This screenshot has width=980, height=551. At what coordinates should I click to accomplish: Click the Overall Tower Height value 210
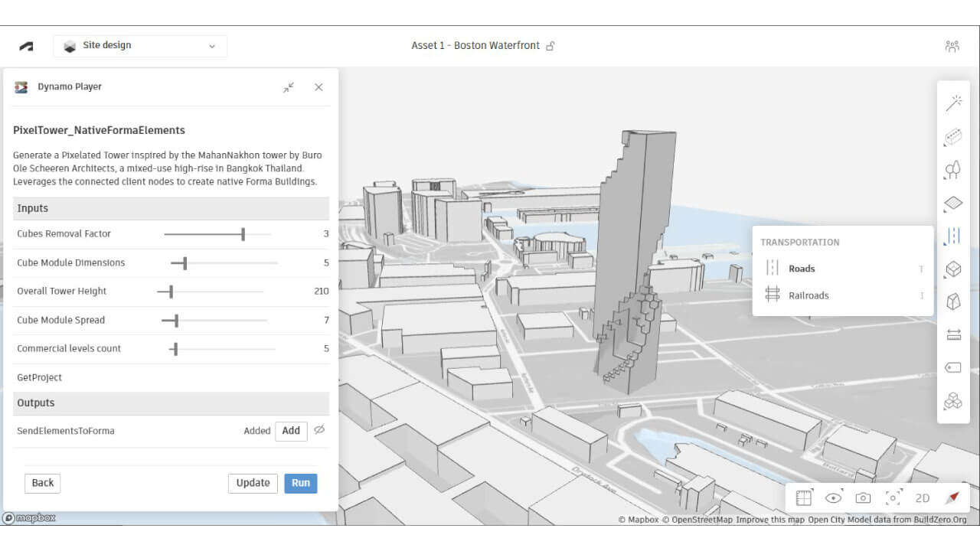pyautogui.click(x=321, y=292)
